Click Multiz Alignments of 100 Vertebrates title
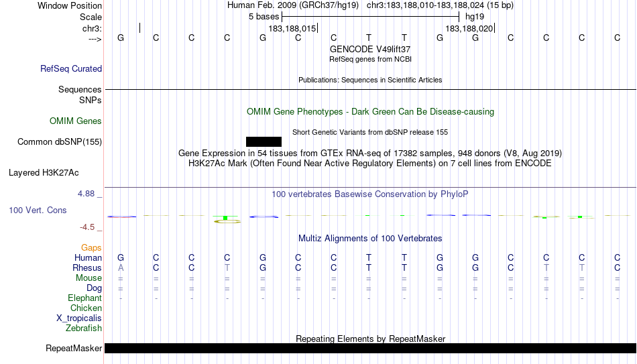The height and width of the screenshot is (364, 637). coord(370,239)
